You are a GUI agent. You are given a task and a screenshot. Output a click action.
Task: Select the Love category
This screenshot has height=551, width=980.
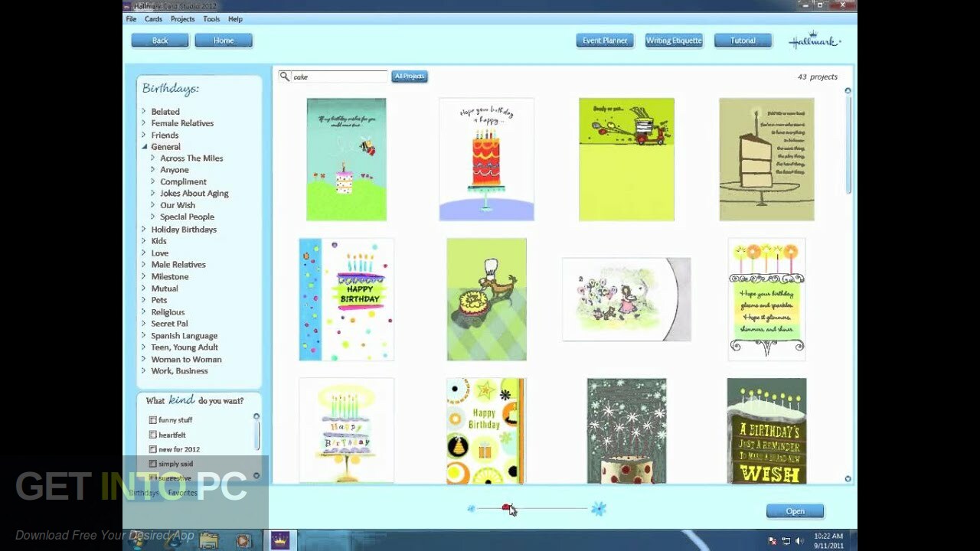(160, 253)
